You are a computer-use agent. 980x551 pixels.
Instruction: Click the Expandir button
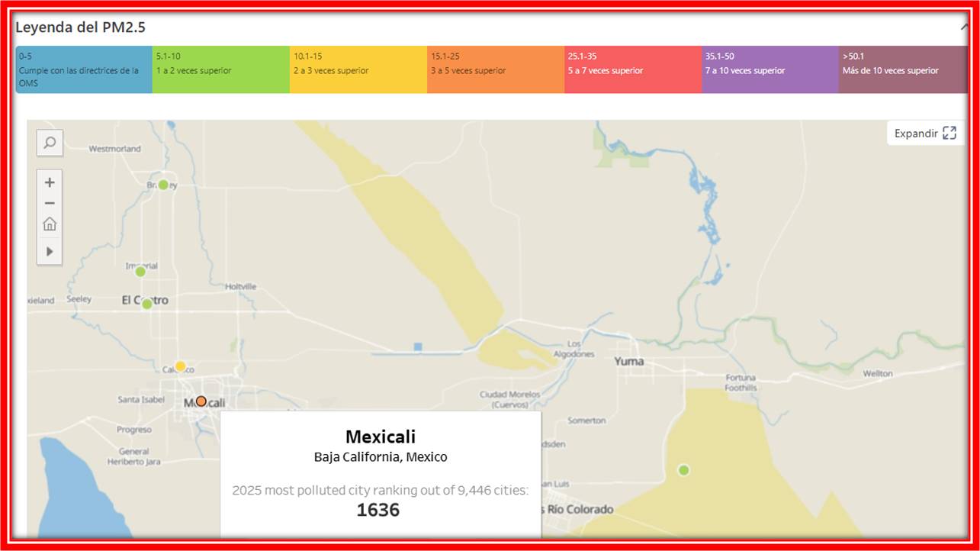[x=925, y=133]
